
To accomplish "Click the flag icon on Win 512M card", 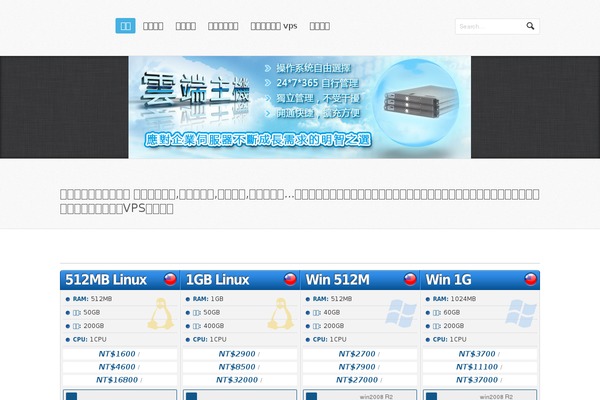I will coord(410,279).
